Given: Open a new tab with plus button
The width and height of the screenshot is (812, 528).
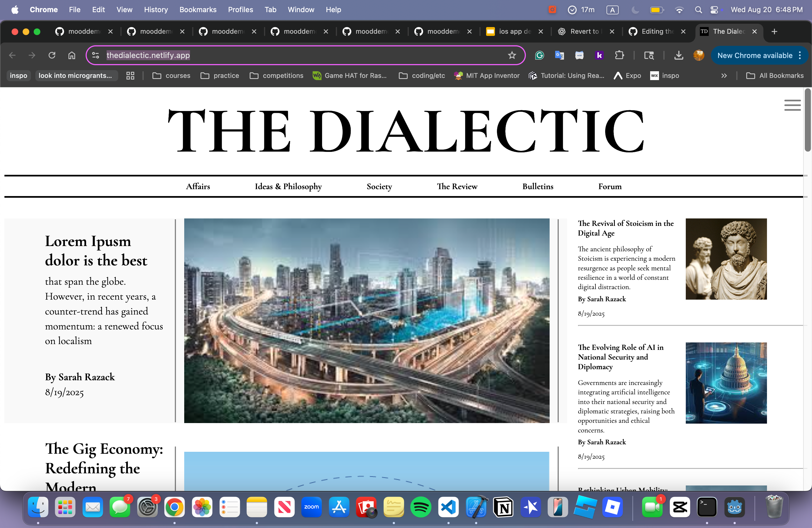Looking at the screenshot, I should [x=774, y=32].
